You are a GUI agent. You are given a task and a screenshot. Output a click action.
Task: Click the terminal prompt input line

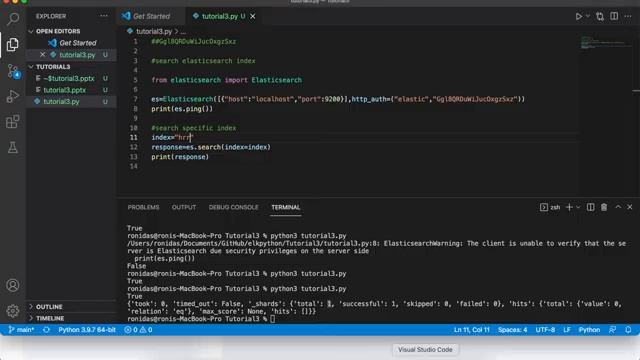point(201,319)
